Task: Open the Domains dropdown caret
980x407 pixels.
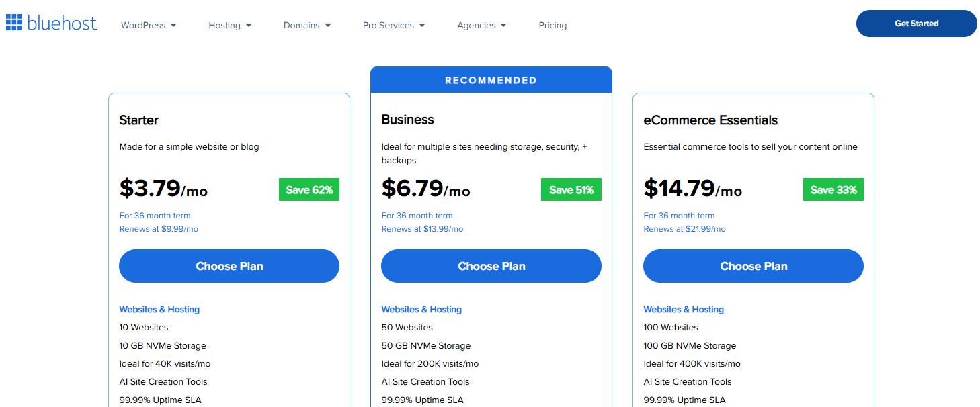Action: [328, 26]
